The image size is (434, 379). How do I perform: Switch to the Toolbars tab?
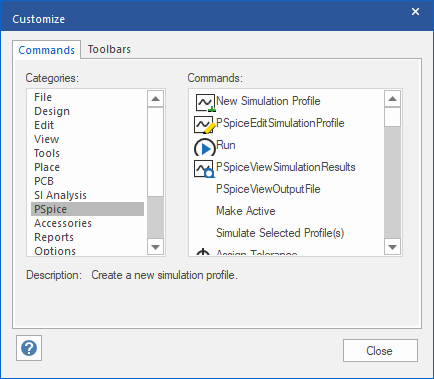[109, 49]
